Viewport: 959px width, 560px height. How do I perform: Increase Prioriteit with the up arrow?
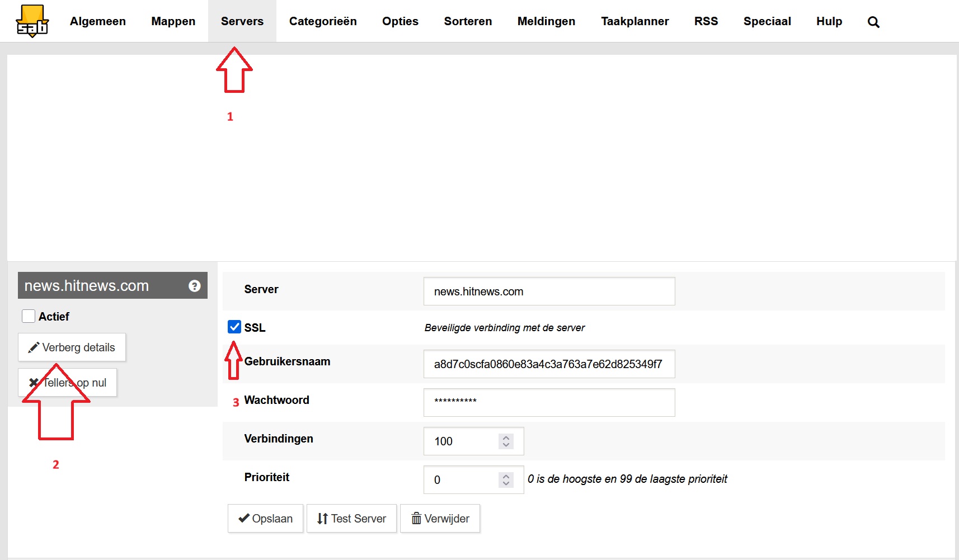506,476
